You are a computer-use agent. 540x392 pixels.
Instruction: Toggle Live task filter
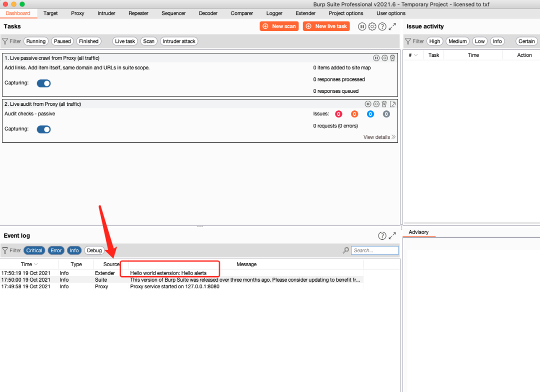click(x=125, y=41)
